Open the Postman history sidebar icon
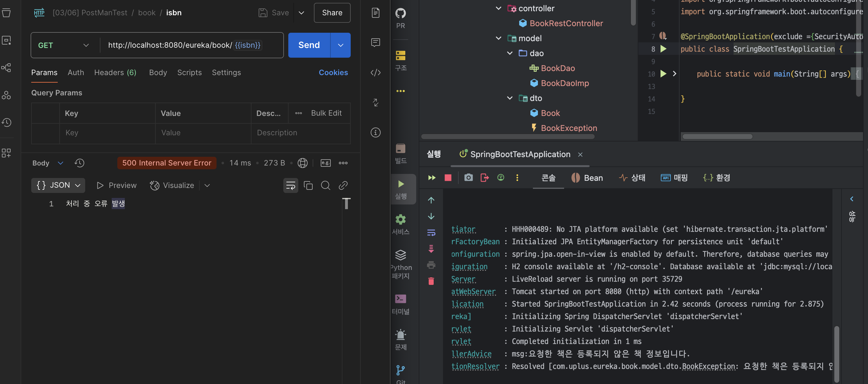 pos(7,122)
